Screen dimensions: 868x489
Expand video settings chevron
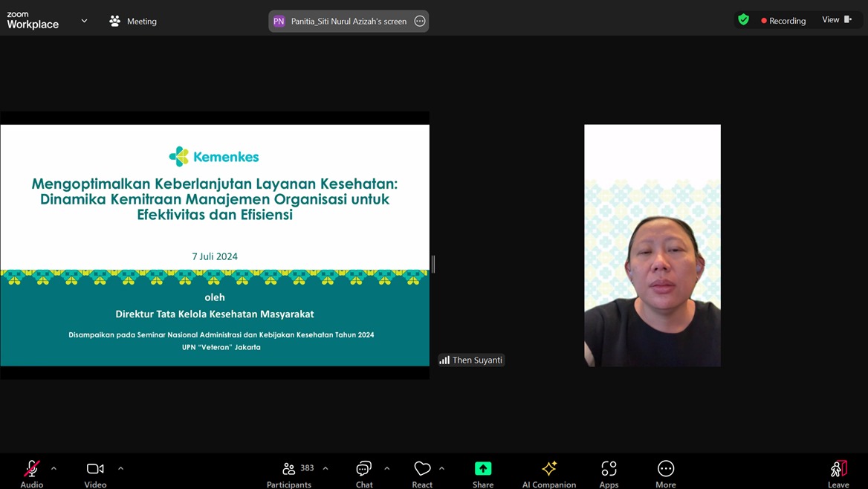coord(120,468)
